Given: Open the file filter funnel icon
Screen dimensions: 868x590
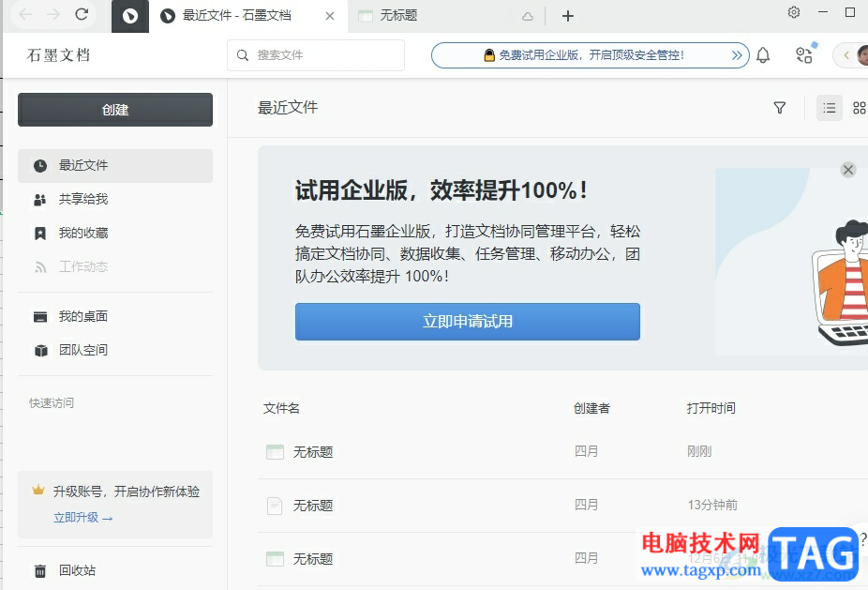Looking at the screenshot, I should pyautogui.click(x=780, y=108).
